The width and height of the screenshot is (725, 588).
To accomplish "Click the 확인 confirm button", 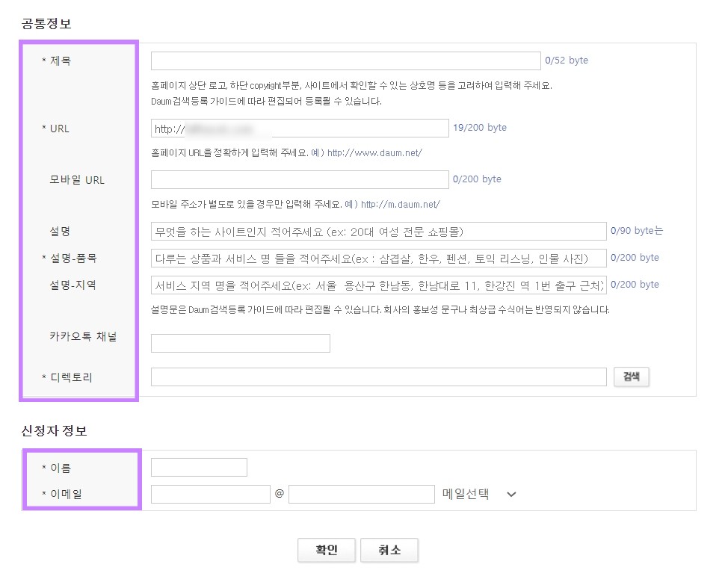I will click(x=327, y=550).
